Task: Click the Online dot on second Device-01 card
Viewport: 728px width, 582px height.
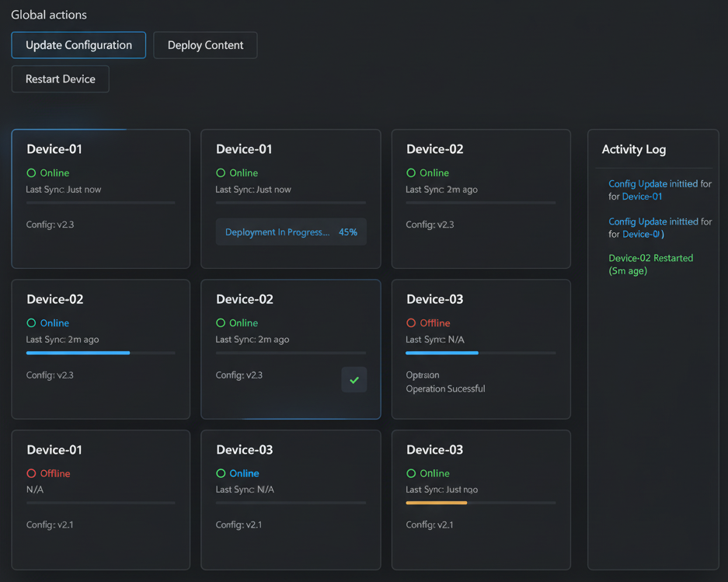Action: tap(223, 173)
